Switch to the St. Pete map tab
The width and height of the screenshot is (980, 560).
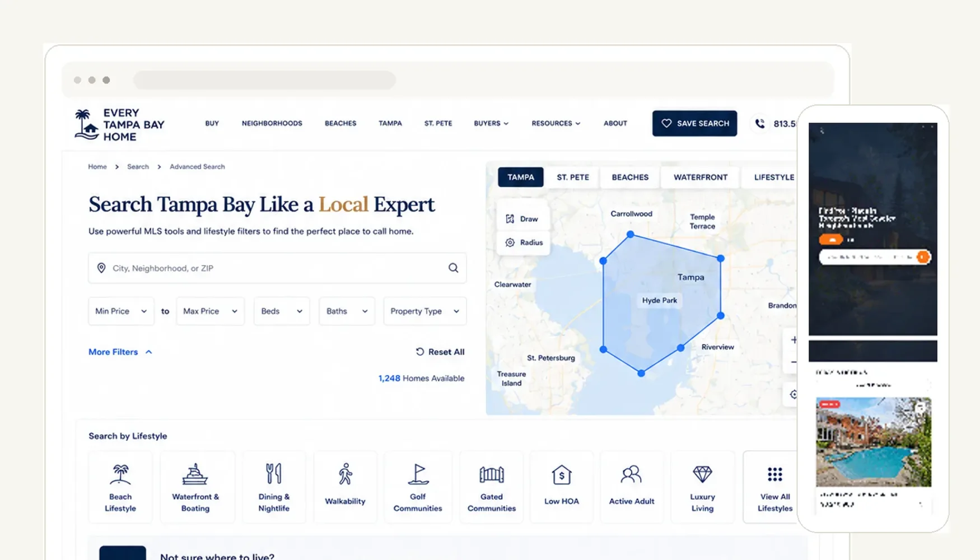pyautogui.click(x=573, y=177)
